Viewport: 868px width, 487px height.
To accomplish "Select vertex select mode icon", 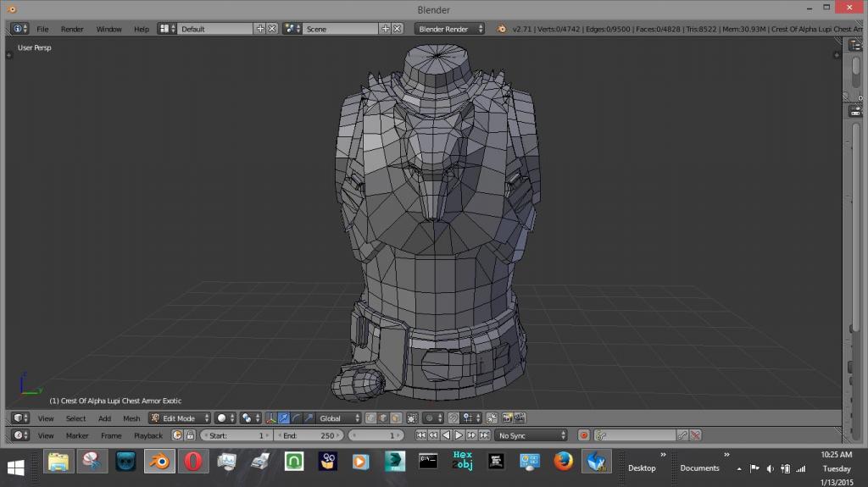I will tap(370, 418).
